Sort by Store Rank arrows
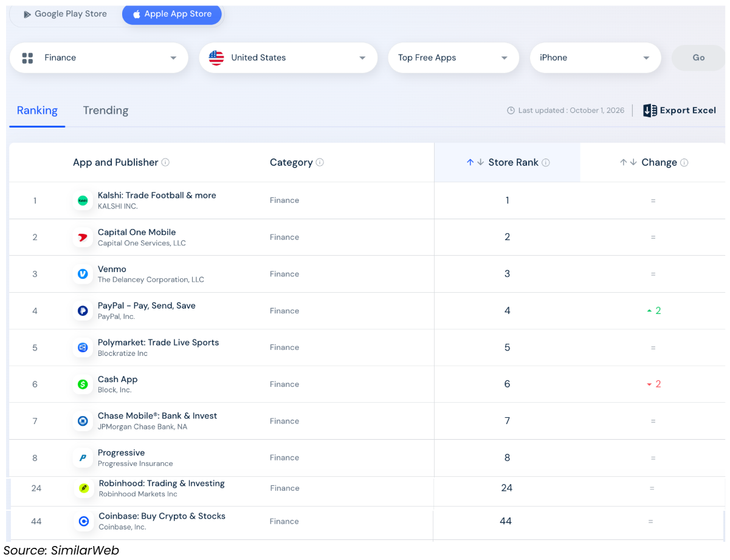Viewport: 730px width, 560px height. pyautogui.click(x=475, y=162)
